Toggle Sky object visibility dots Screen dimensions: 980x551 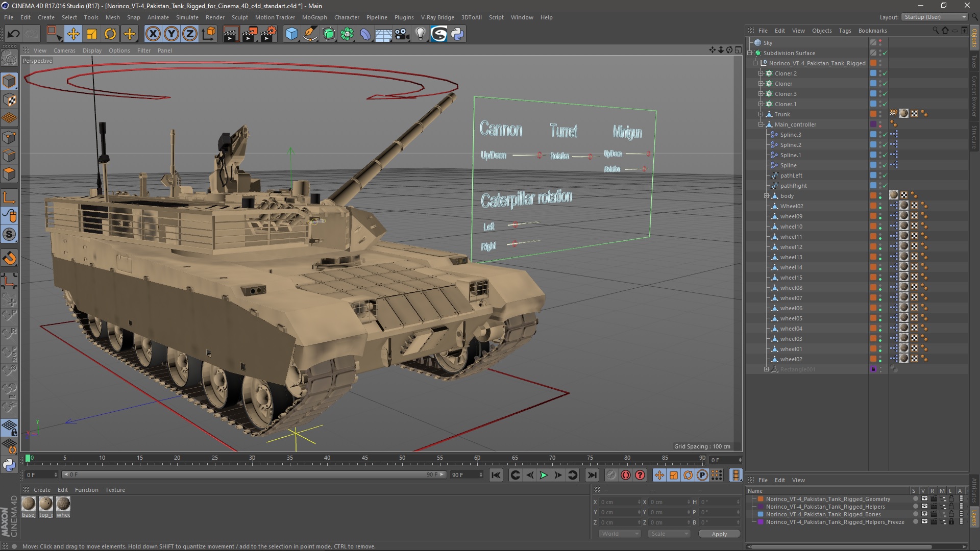[x=880, y=43]
